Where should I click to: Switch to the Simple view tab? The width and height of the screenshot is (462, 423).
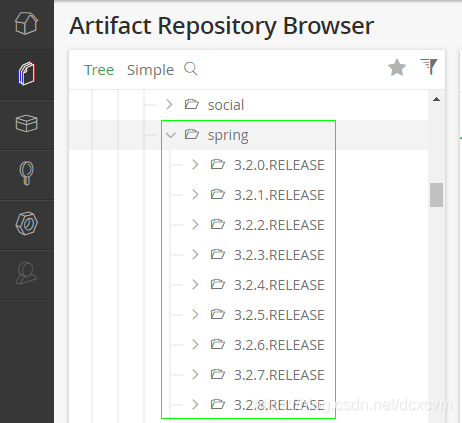(150, 70)
